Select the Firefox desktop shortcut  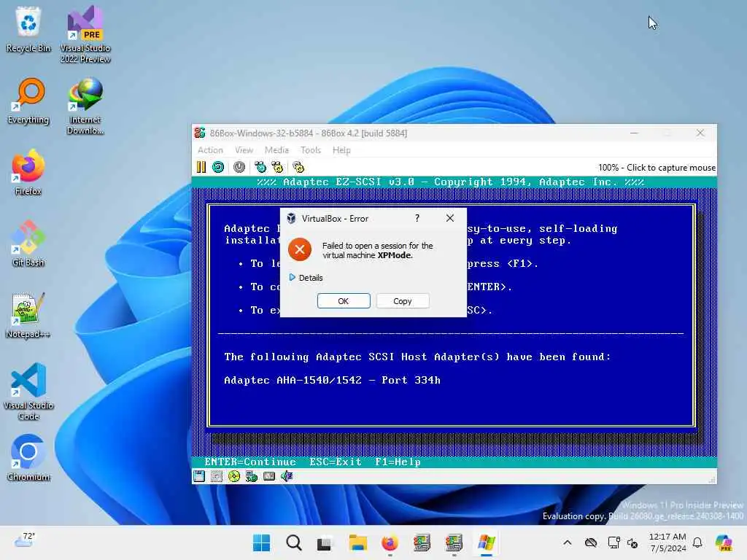click(28, 172)
